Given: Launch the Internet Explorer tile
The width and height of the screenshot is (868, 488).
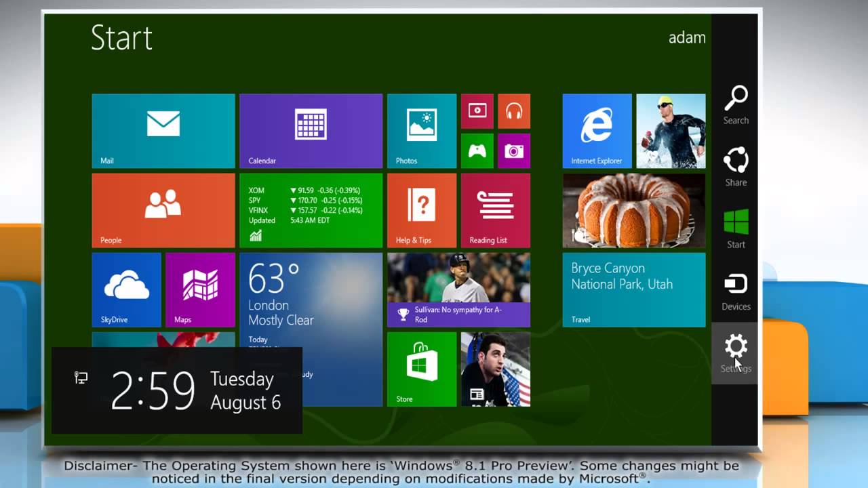Looking at the screenshot, I should tap(597, 131).
